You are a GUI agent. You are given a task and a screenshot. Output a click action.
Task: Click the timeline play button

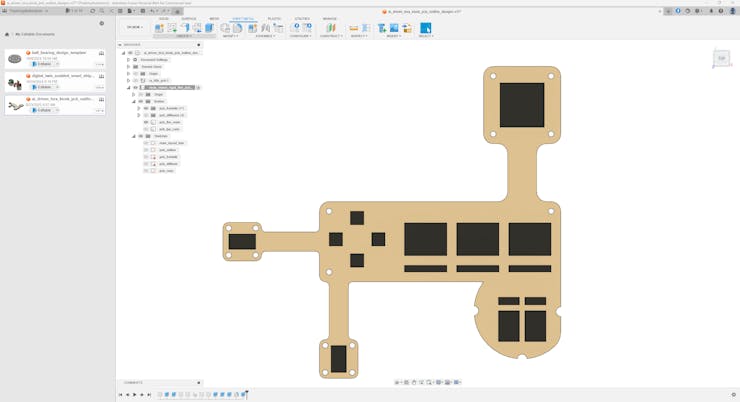point(135,395)
